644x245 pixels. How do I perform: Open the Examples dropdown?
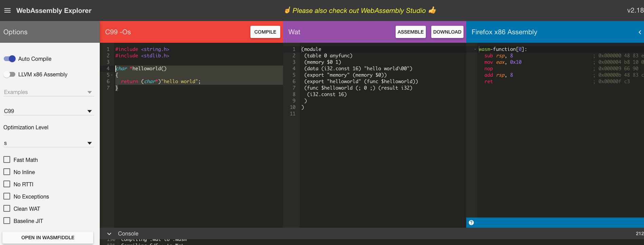[x=48, y=92]
